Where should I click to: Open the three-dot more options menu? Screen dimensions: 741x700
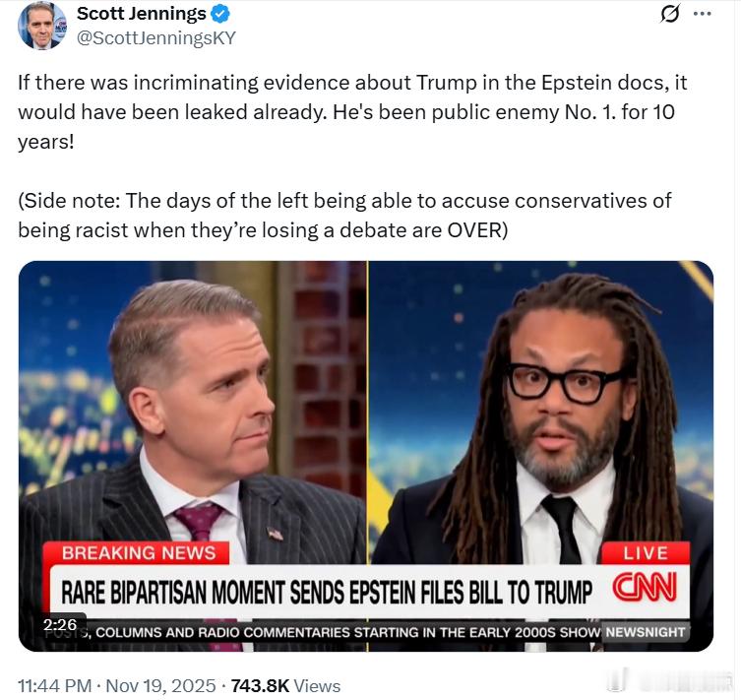[703, 14]
